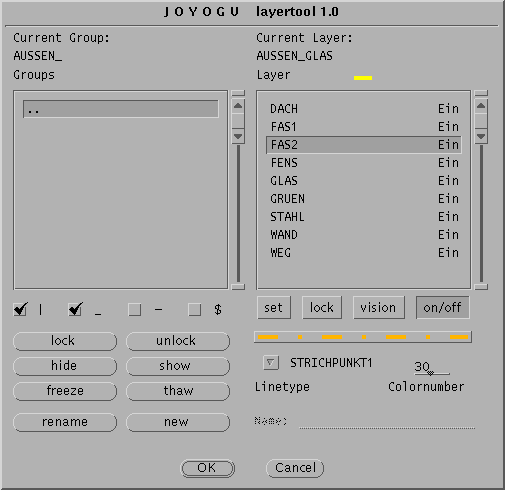Screen dimensions: 505x490
Task: Click the layer 'lock' mode button
Action: (322, 307)
